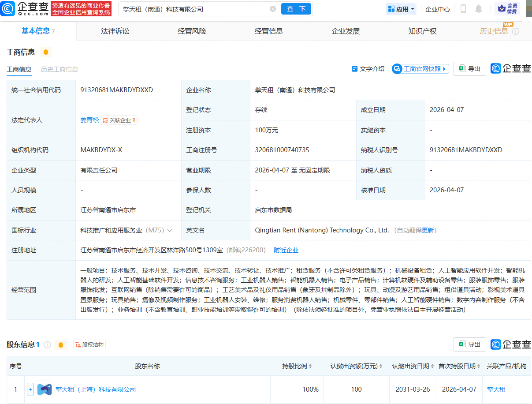Export business info via 导出 button

point(469,69)
